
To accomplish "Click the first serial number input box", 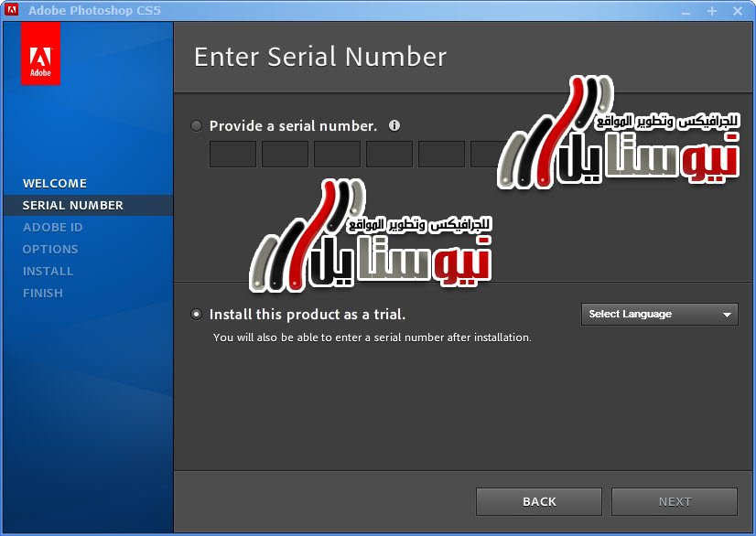I will pyautogui.click(x=232, y=155).
